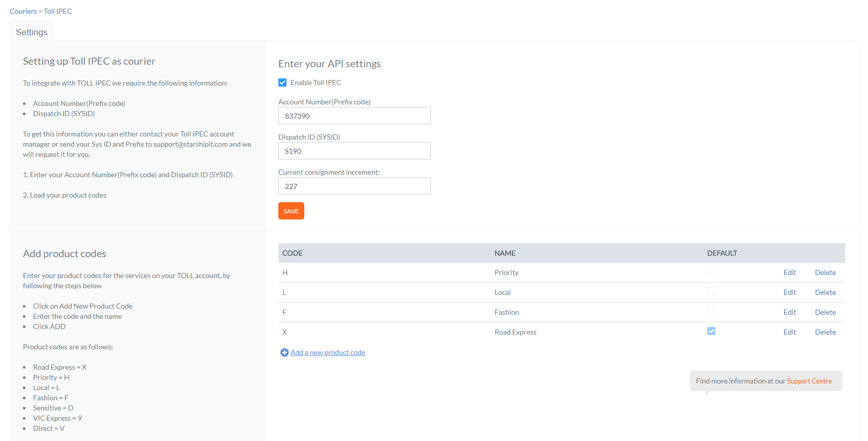Focus the Current consignment increment field
The width and height of the screenshot is (868, 441).
(x=355, y=186)
